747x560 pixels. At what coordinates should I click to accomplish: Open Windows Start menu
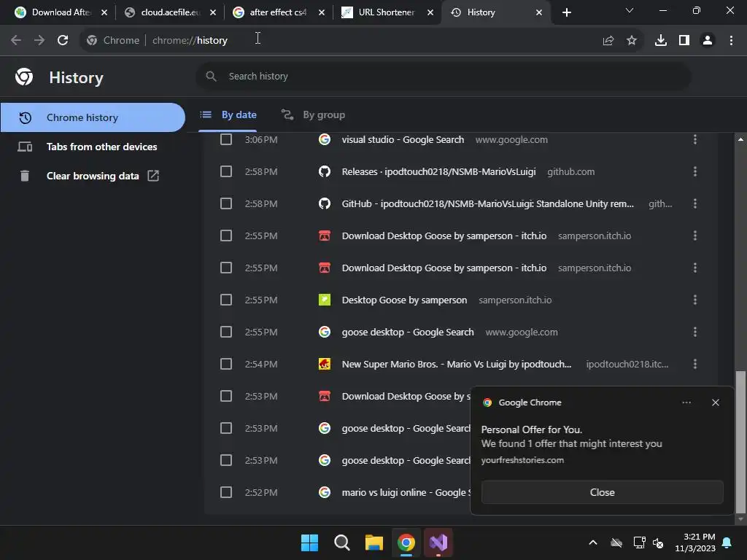(x=309, y=542)
